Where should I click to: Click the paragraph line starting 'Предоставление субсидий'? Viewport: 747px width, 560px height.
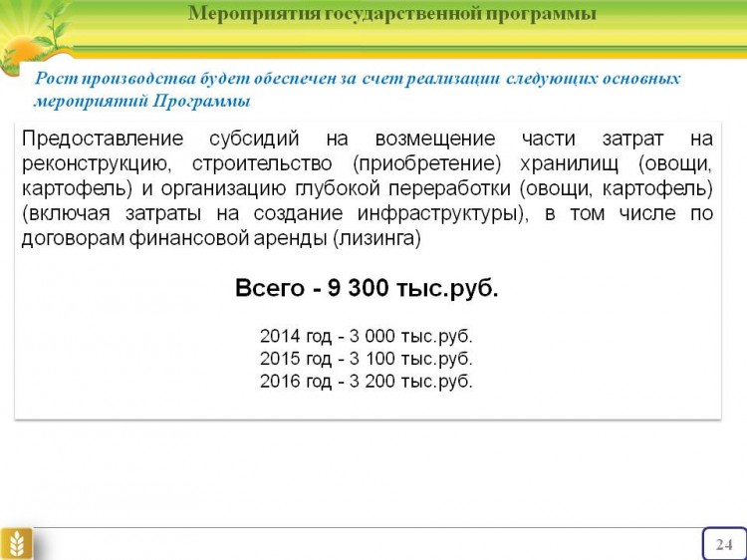click(x=368, y=139)
